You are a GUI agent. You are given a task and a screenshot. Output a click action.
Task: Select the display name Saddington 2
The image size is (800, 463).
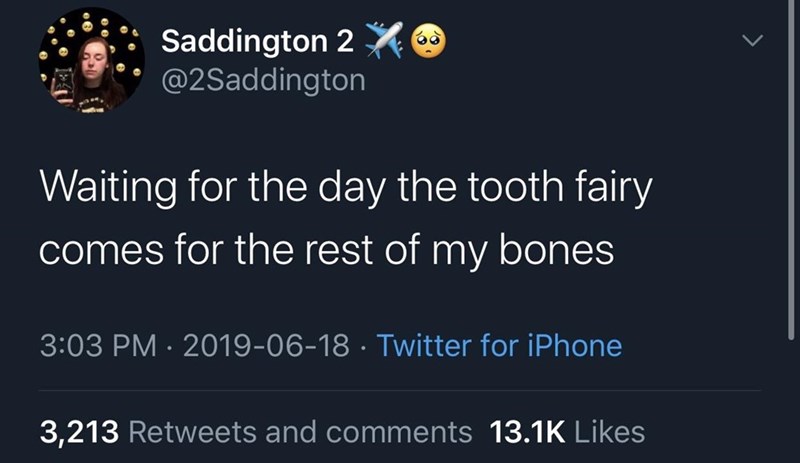[x=255, y=42]
